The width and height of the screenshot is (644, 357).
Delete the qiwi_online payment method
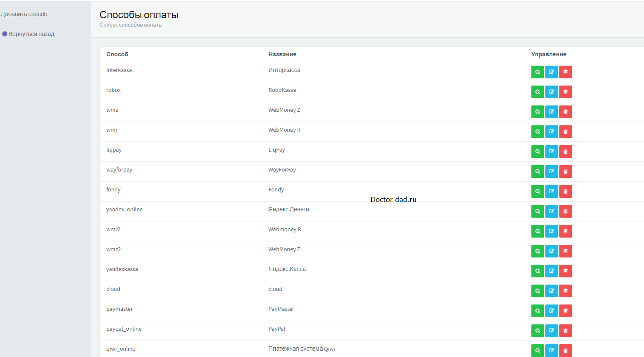[x=566, y=351]
